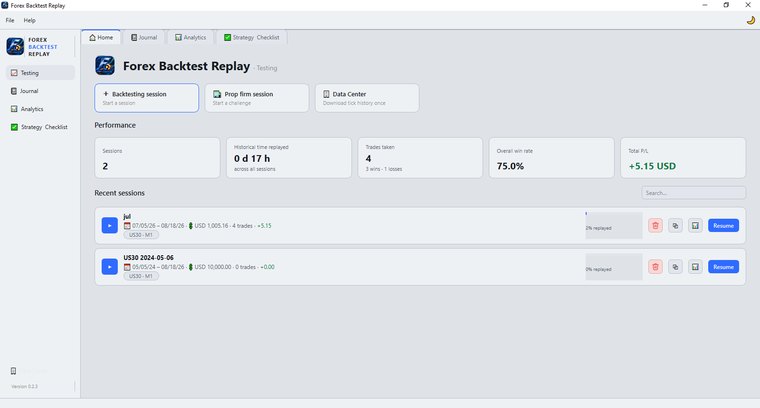Open the Data Center card

367,98
